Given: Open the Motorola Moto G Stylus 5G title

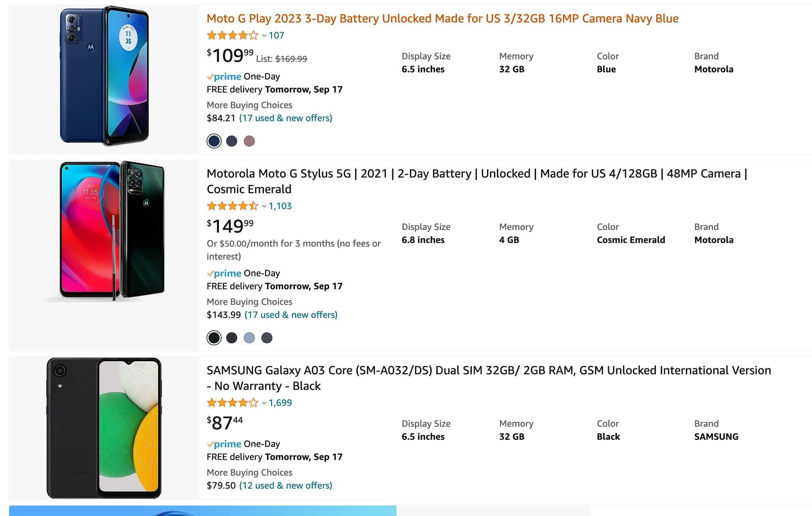Looking at the screenshot, I should pyautogui.click(x=477, y=174).
